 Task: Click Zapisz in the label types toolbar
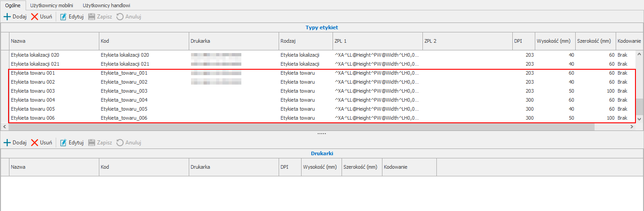click(x=100, y=17)
